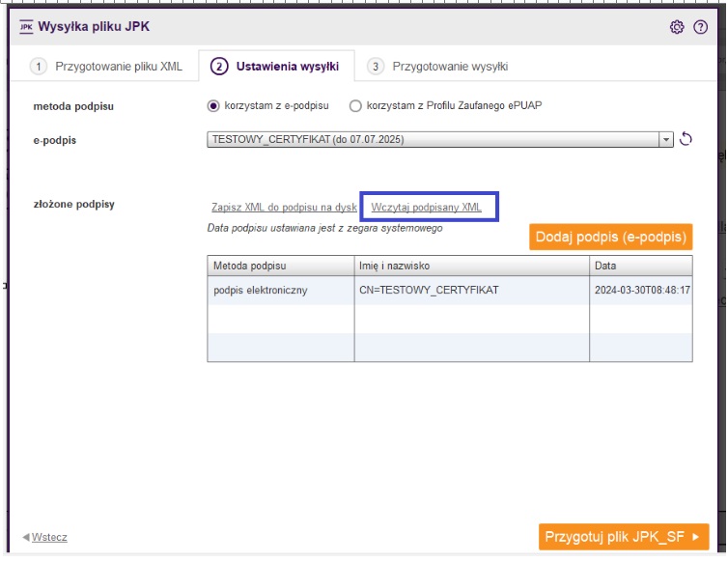Click 'Wczytaj podpisany XML' link
This screenshot has width=728, height=562.
point(426,208)
